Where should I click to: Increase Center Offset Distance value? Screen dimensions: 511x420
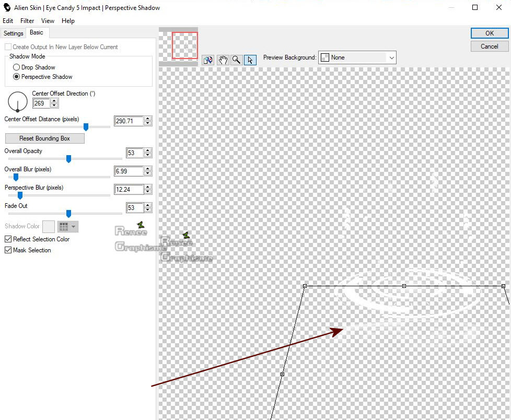pyautogui.click(x=148, y=119)
